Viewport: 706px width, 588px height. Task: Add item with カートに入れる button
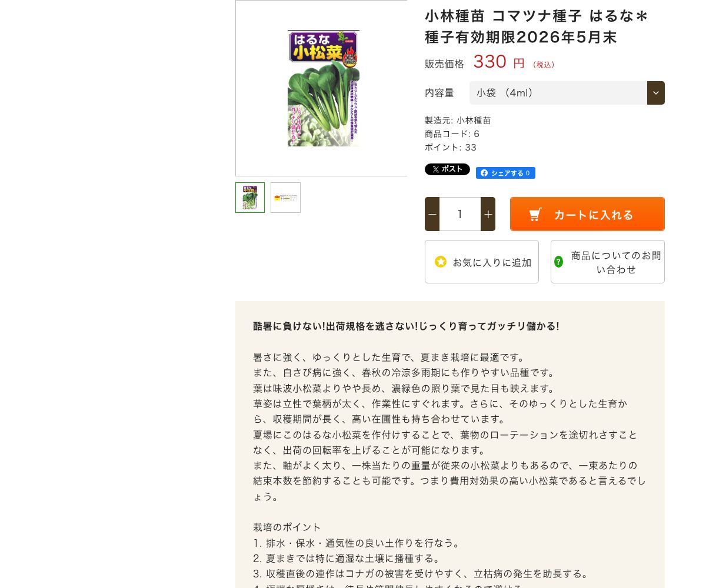click(x=587, y=214)
